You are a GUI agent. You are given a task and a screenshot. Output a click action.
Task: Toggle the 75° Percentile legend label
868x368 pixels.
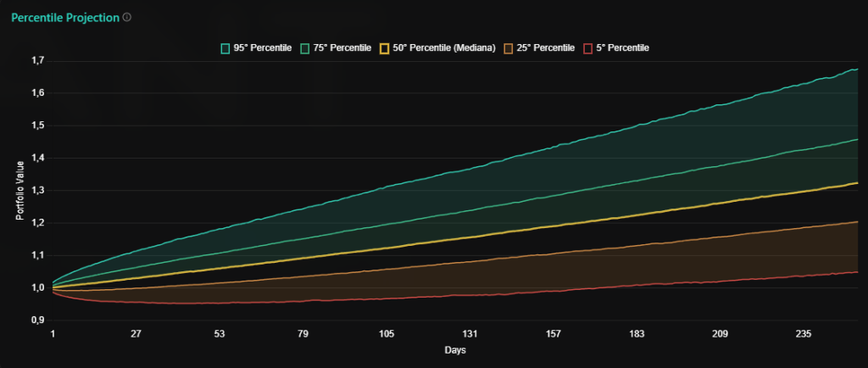(343, 48)
